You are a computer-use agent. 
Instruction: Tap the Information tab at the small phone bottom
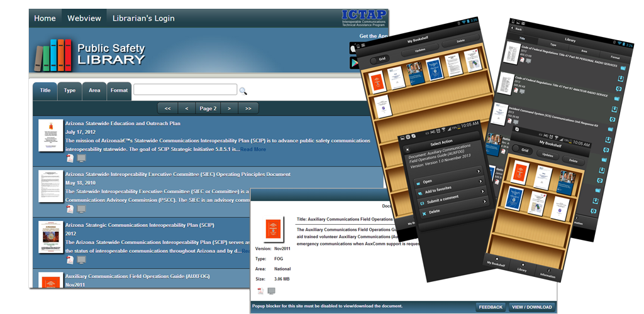point(548,273)
